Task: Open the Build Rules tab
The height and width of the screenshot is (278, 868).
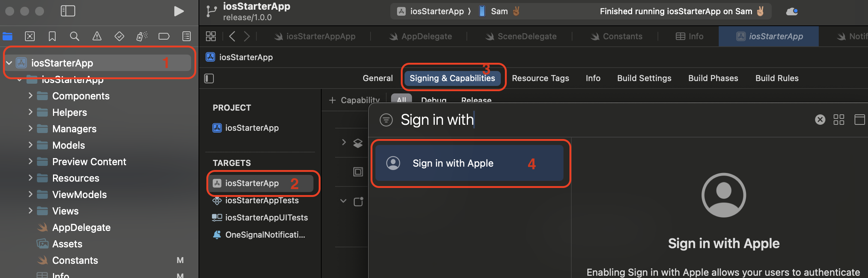Action: [777, 78]
